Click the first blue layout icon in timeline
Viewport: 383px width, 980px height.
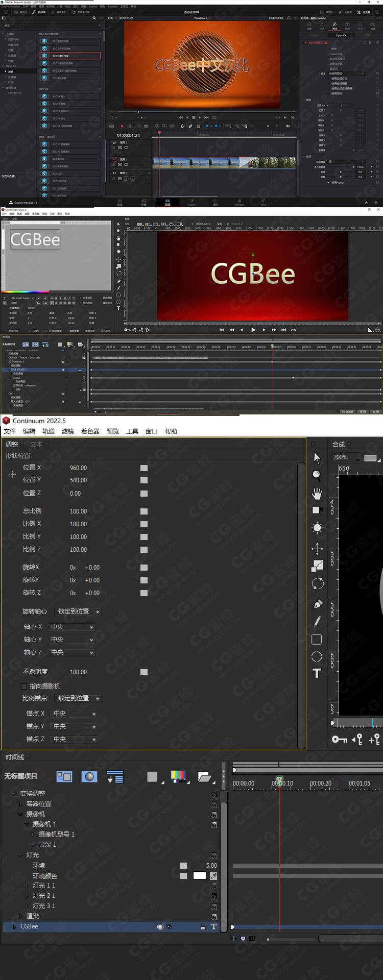(x=64, y=776)
